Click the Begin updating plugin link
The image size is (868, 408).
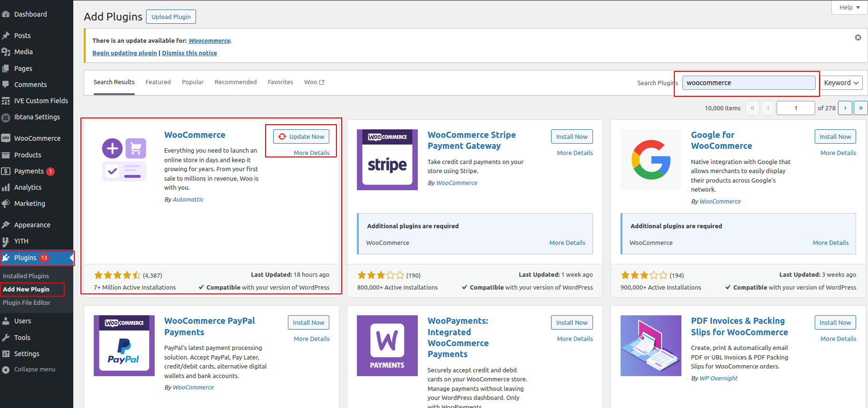[x=124, y=53]
